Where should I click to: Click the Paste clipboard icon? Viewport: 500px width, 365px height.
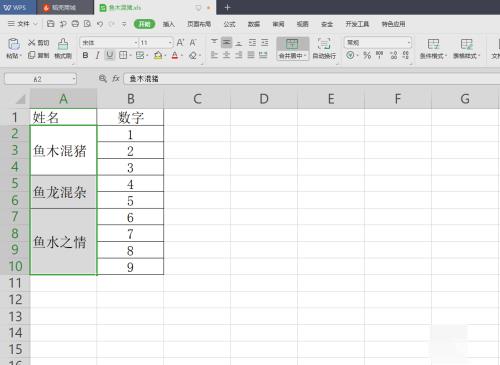[x=14, y=44]
